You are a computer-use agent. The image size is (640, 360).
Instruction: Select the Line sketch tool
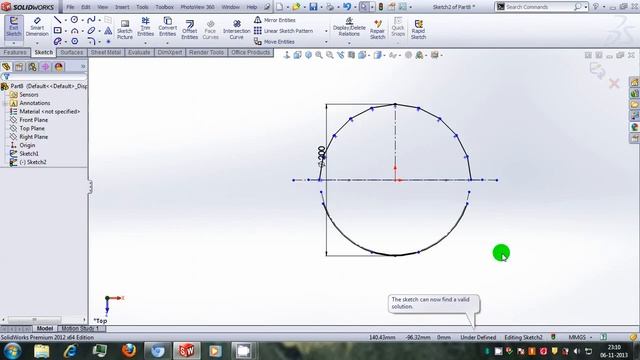[58, 20]
